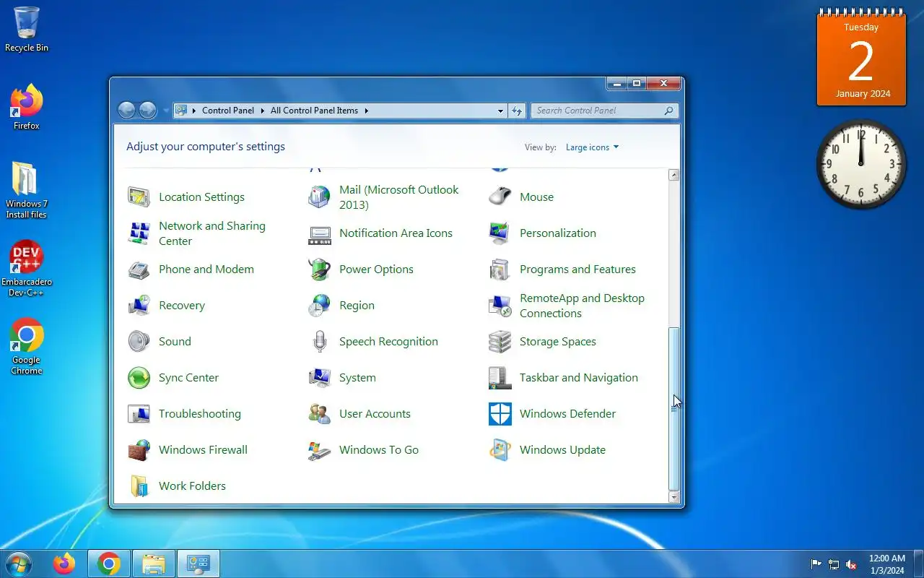Open the Location Settings icon
The width and height of the screenshot is (924, 578).
(139, 197)
